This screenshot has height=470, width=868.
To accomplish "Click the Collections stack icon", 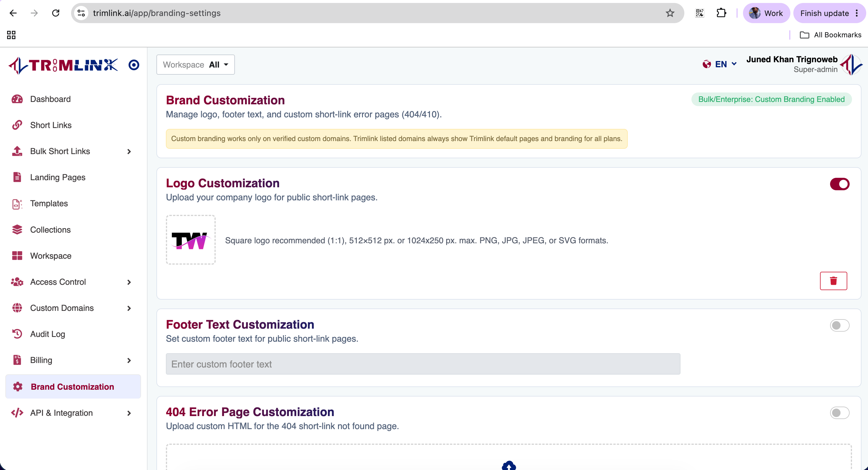I will click(x=17, y=230).
